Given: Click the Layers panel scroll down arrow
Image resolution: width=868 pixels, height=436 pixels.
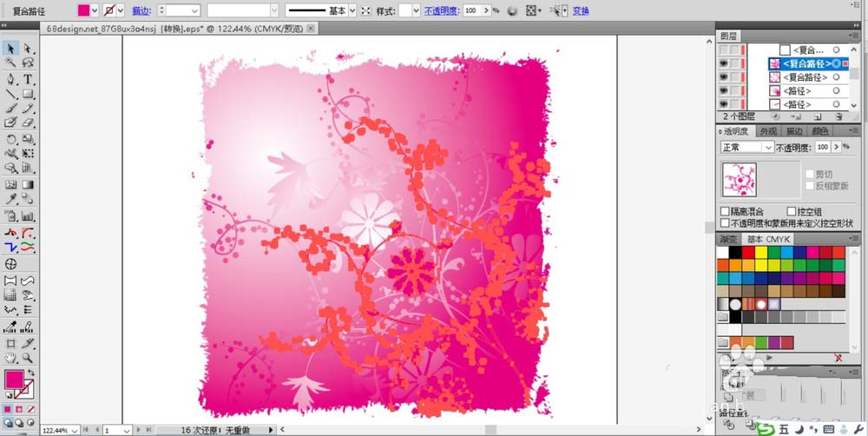Looking at the screenshot, I should point(855,105).
